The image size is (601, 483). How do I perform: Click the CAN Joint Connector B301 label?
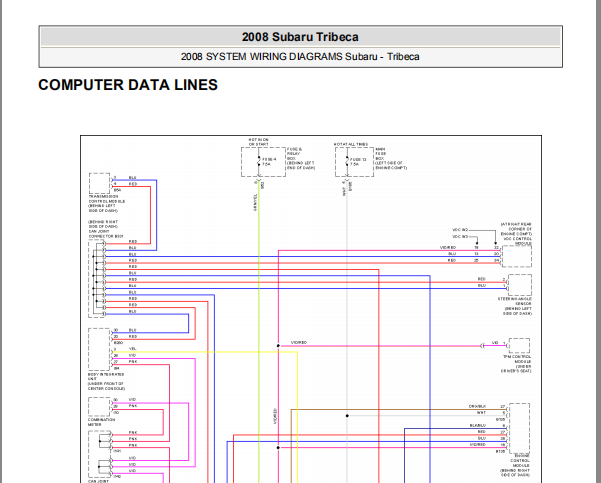pos(105,229)
